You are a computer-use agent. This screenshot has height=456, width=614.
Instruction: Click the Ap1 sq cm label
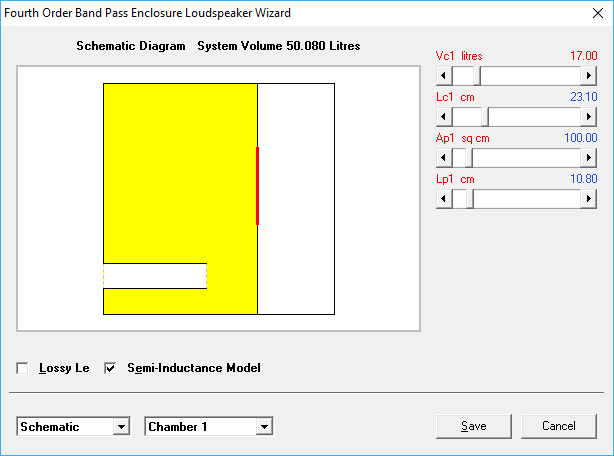(462, 138)
